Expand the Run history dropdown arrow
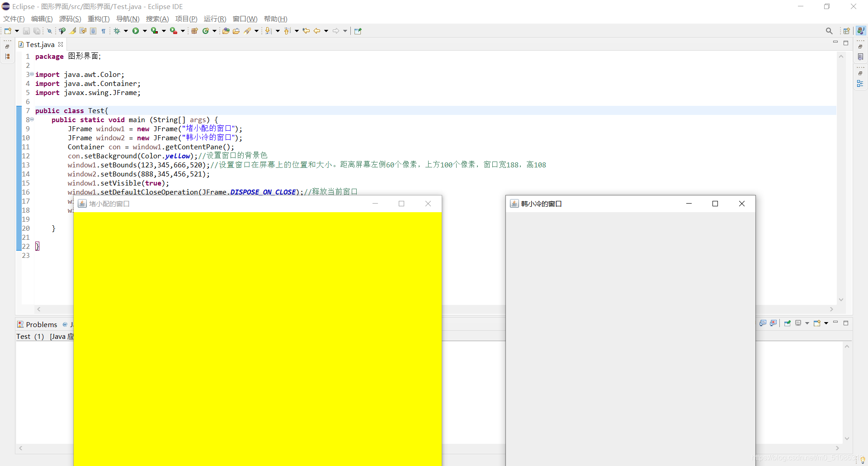Screen dimensions: 868x466 (145, 31)
